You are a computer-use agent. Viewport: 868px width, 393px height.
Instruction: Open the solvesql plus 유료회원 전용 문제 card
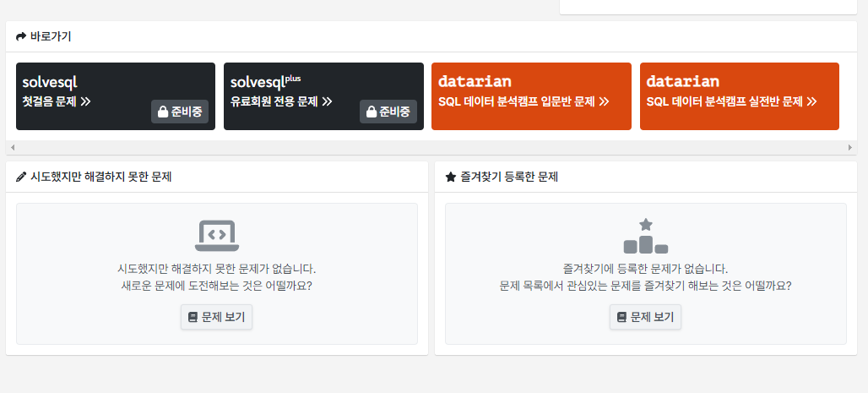pyautogui.click(x=324, y=96)
